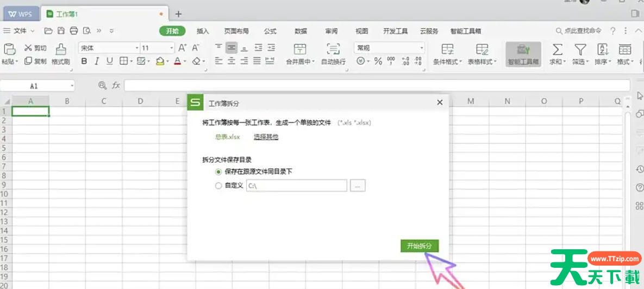Image resolution: width=644 pixels, height=289 pixels.
Task: Click the red font color A icon
Action: coord(177,62)
